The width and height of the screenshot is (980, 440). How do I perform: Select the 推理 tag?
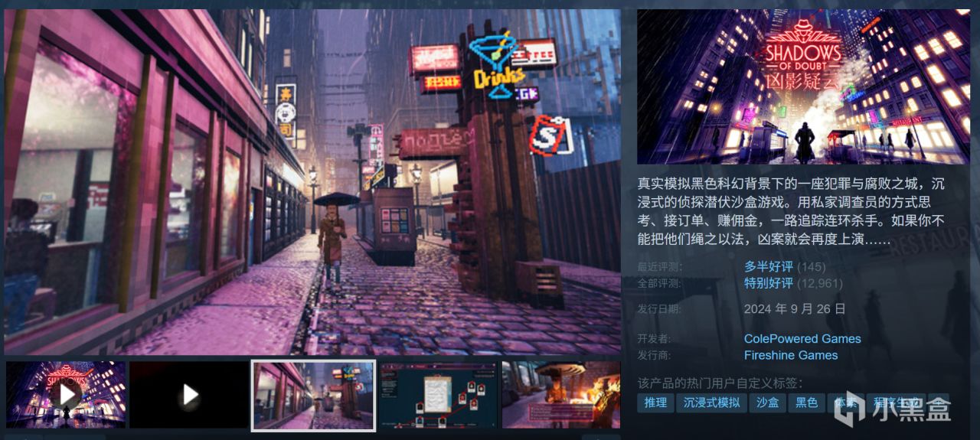655,403
